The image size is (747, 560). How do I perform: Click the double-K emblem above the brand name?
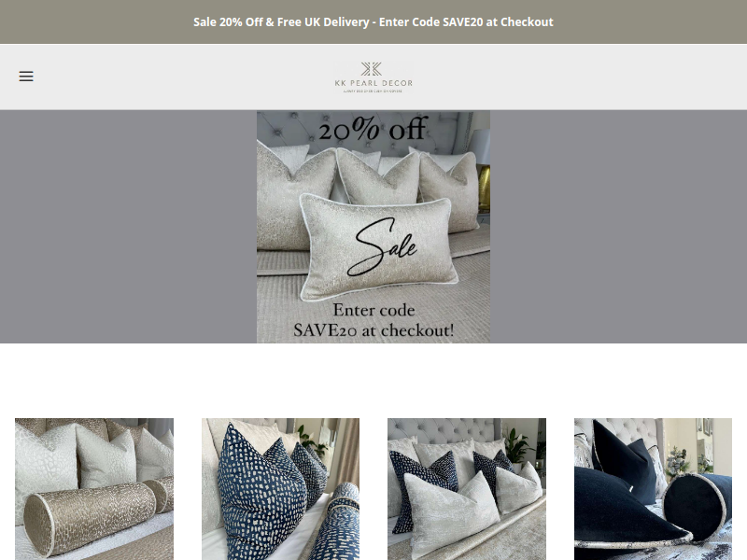[x=371, y=69]
